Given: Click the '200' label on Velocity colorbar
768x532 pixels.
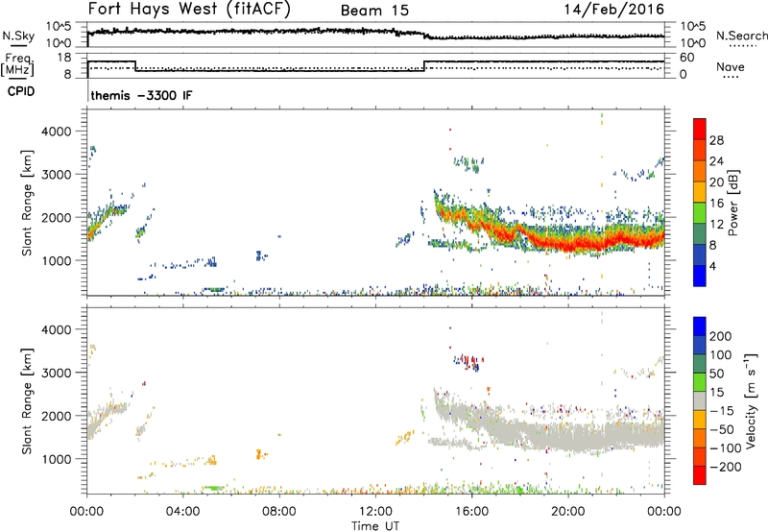Looking at the screenshot, I should pos(720,336).
